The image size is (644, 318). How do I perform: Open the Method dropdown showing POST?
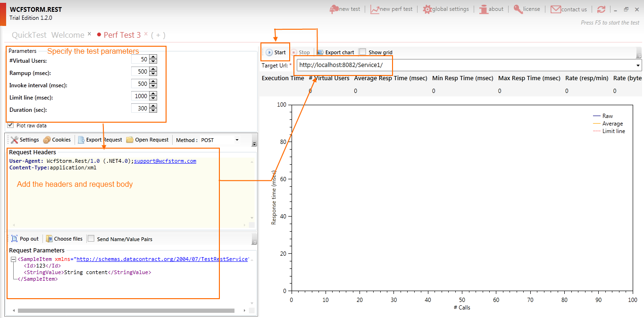click(x=220, y=140)
